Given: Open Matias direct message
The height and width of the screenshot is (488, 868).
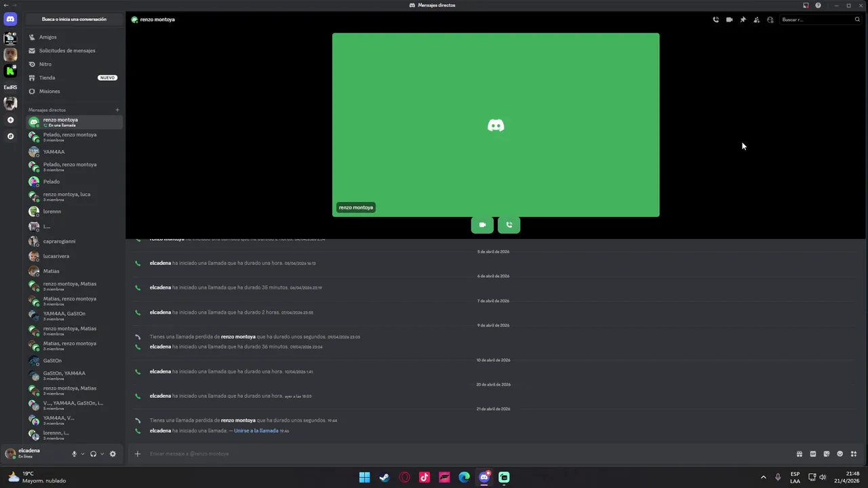Looking at the screenshot, I should pyautogui.click(x=75, y=271).
